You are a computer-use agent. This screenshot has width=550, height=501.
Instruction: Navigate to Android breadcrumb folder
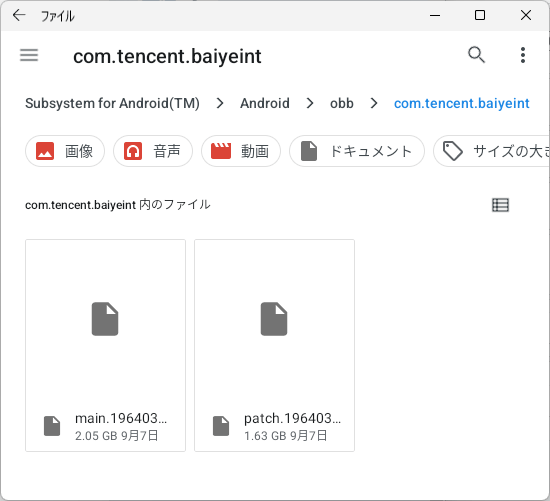[x=265, y=103]
